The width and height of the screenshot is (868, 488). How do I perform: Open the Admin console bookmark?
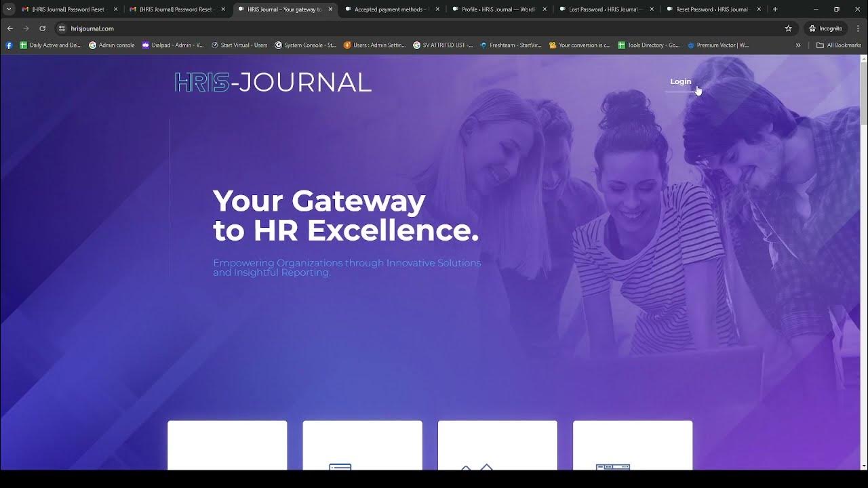coord(112,45)
